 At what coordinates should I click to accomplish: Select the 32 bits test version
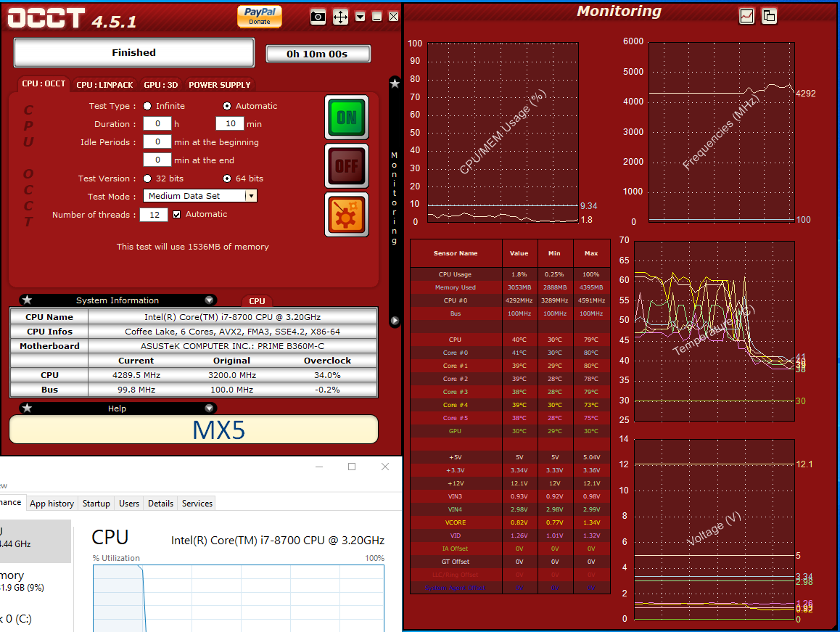[147, 178]
